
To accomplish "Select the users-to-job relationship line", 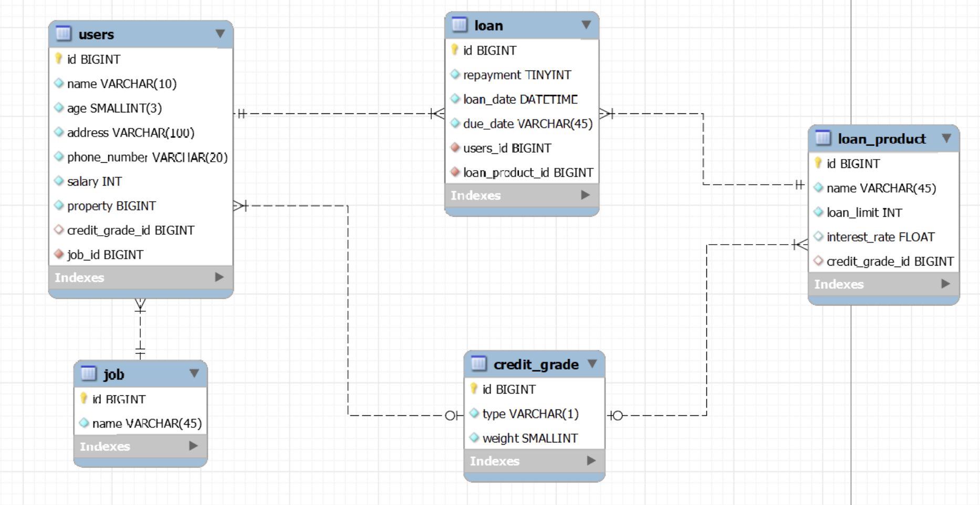I will click(140, 329).
